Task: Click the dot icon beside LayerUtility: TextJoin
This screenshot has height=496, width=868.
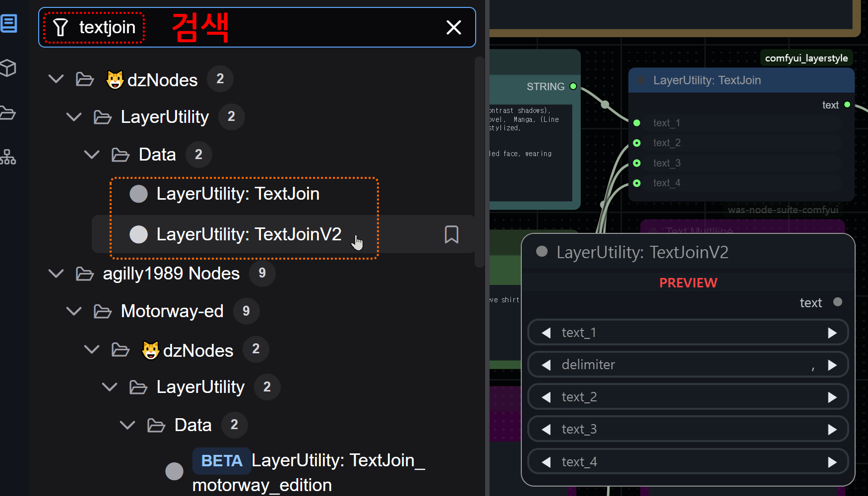Action: pos(138,194)
